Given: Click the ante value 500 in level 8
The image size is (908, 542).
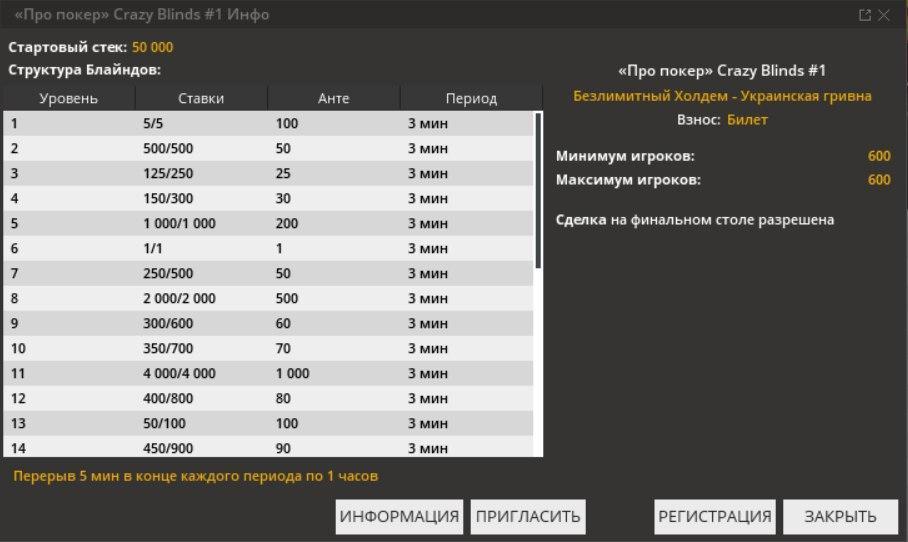Looking at the screenshot, I should [x=287, y=299].
